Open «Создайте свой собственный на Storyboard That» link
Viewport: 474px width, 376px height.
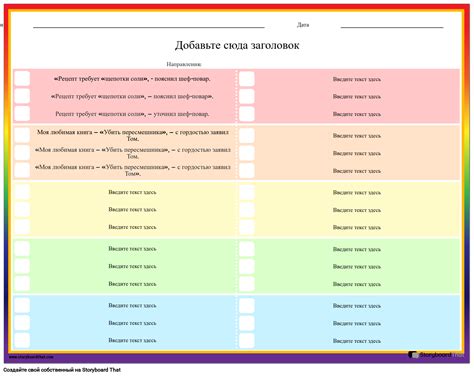pyautogui.click(x=62, y=370)
